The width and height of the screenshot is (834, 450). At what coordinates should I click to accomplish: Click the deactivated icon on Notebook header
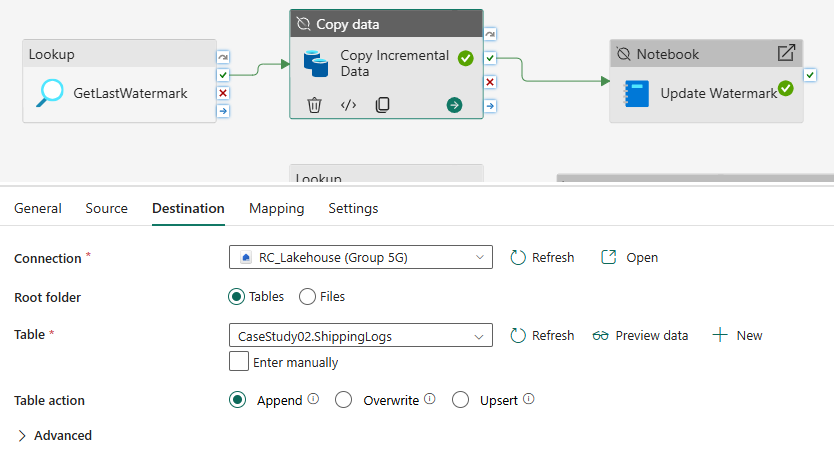tap(623, 54)
